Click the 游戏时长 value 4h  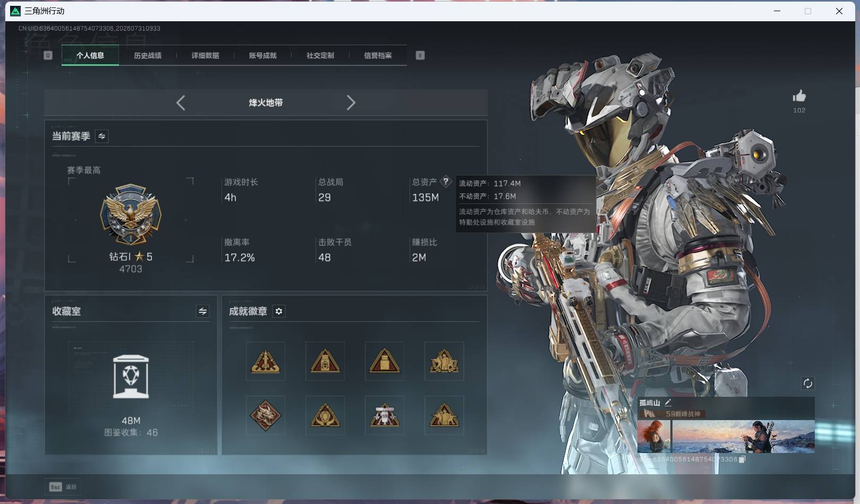click(230, 198)
